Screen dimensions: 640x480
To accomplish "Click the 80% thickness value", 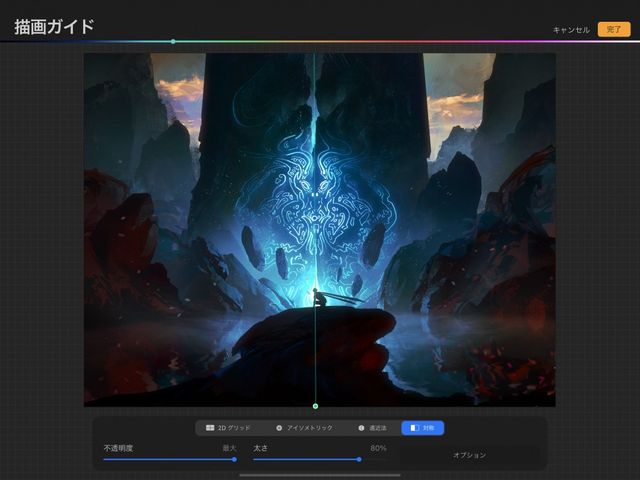I will coord(378,448).
